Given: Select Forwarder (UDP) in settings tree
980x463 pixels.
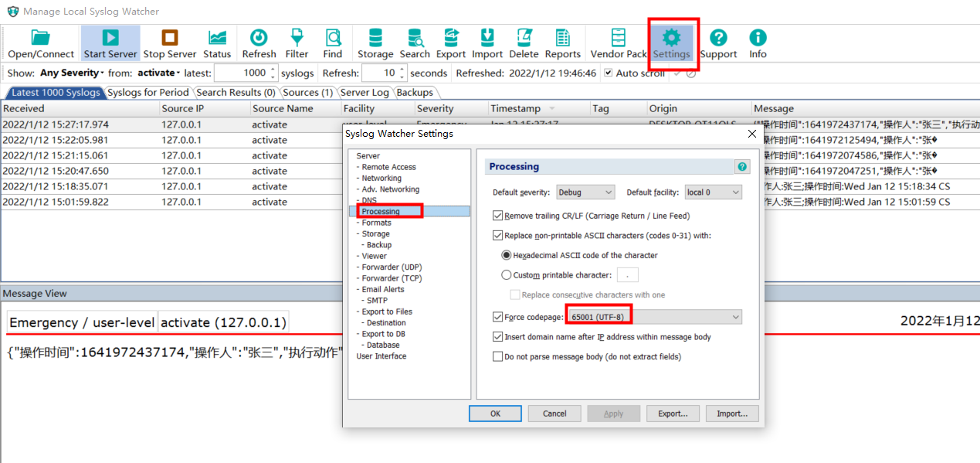Looking at the screenshot, I should click(x=392, y=267).
